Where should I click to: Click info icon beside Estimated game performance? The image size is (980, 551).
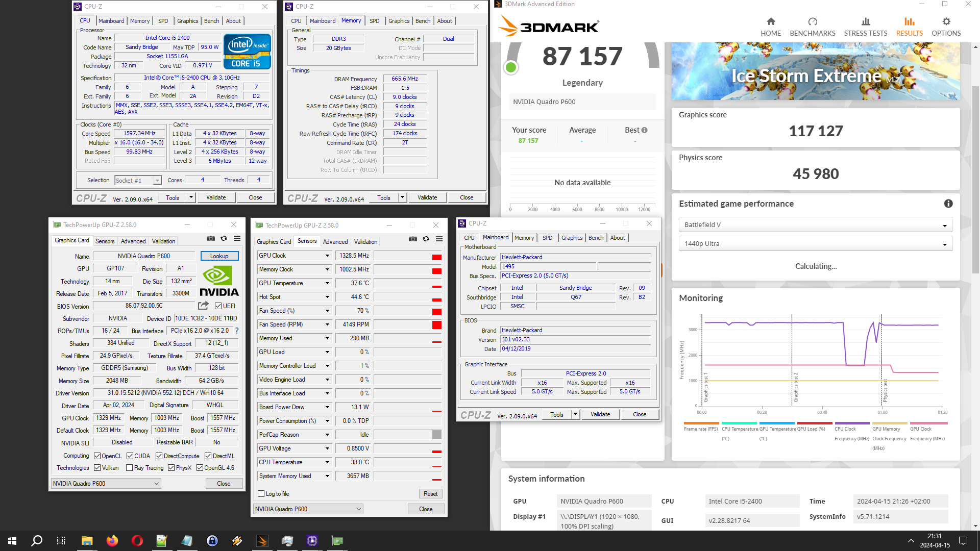948,204
